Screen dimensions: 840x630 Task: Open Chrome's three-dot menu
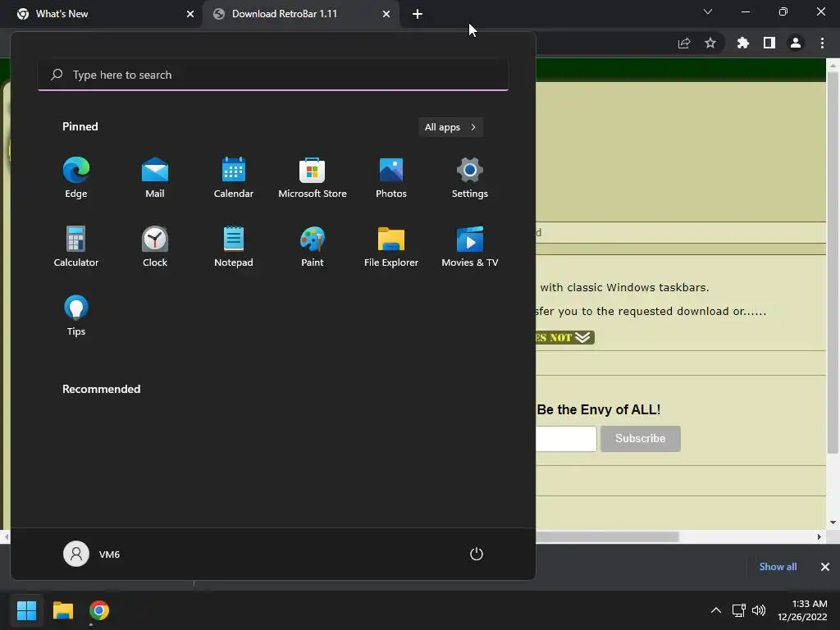822,43
